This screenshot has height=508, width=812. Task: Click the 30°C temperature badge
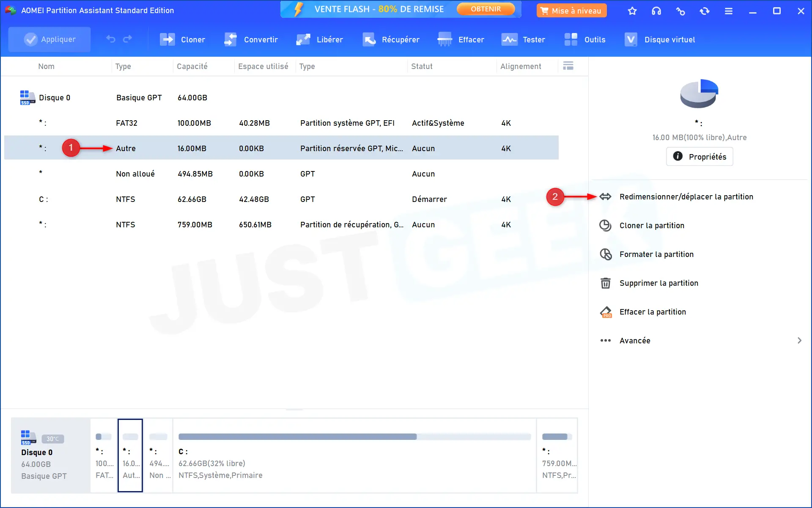[x=53, y=439]
